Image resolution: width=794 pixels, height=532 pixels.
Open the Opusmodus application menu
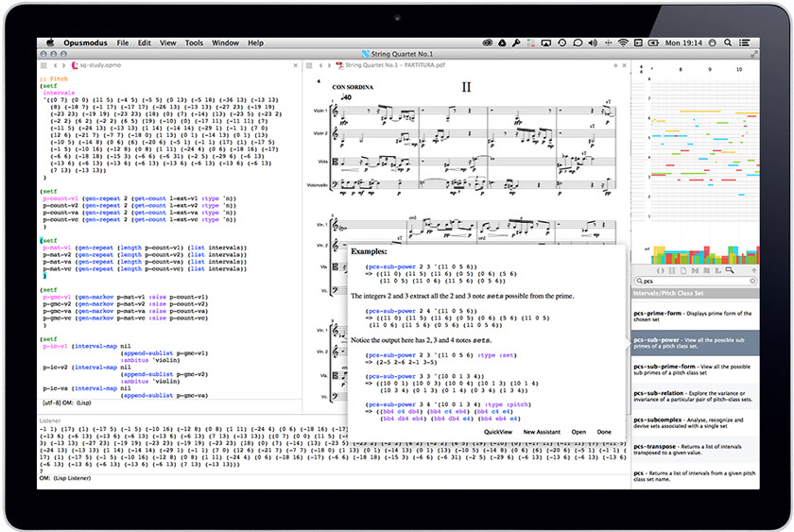click(85, 43)
